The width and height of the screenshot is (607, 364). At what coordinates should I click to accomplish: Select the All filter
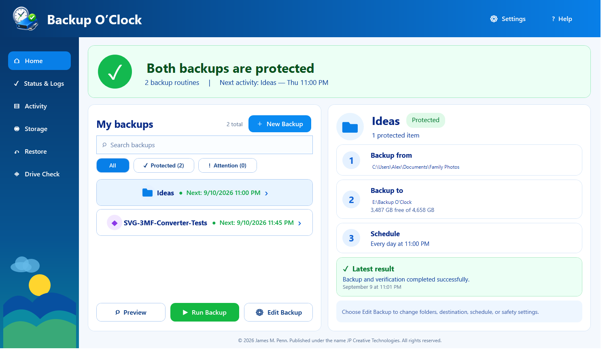click(113, 165)
